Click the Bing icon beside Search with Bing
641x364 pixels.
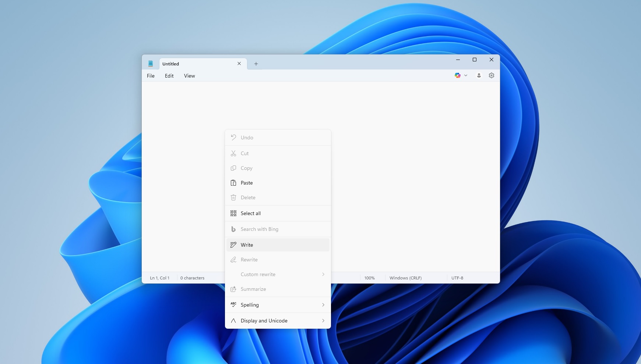click(x=234, y=229)
